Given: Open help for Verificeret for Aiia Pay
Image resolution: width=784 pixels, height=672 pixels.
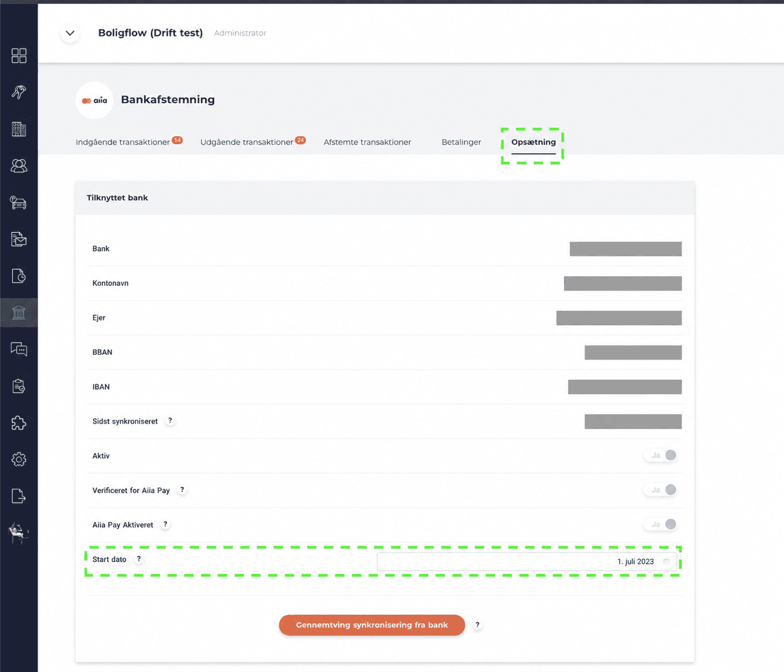Looking at the screenshot, I should [x=182, y=490].
